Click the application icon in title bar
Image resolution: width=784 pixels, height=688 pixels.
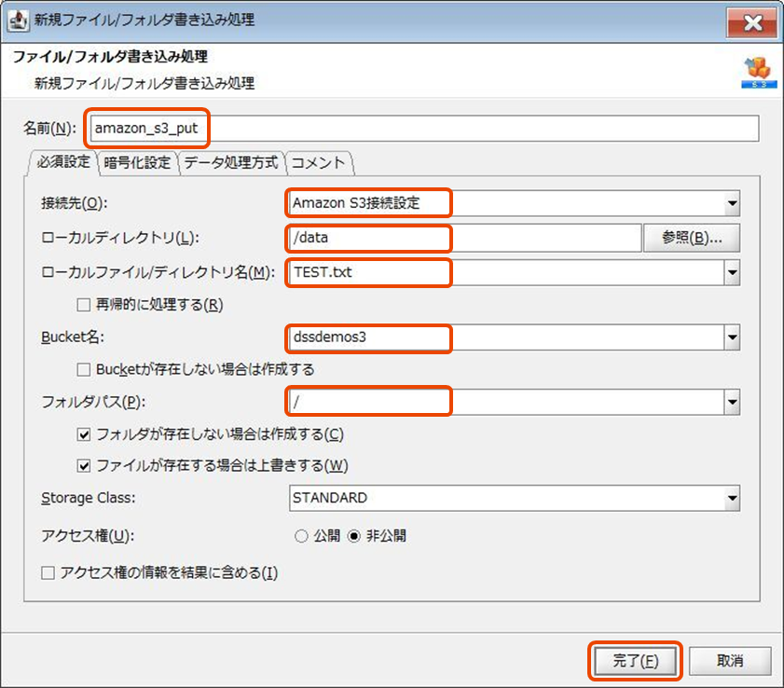(18, 21)
